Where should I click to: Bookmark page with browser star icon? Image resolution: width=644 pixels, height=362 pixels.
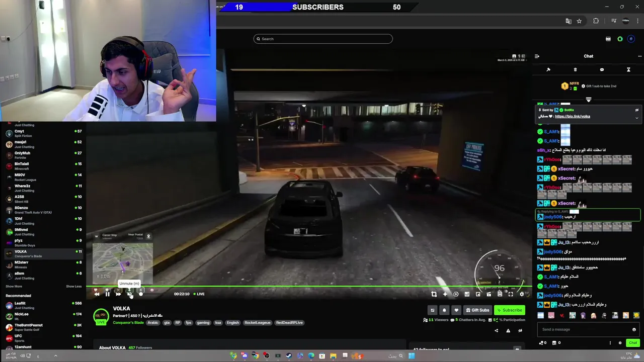pos(579,21)
